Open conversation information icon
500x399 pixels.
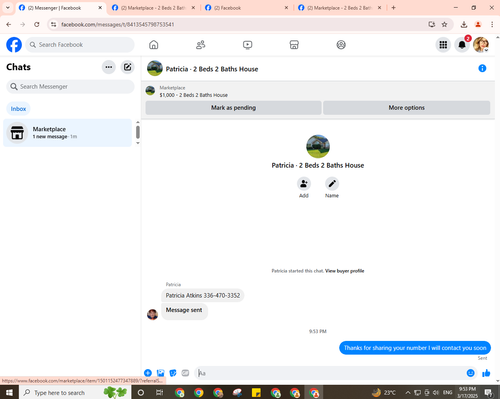click(x=482, y=68)
